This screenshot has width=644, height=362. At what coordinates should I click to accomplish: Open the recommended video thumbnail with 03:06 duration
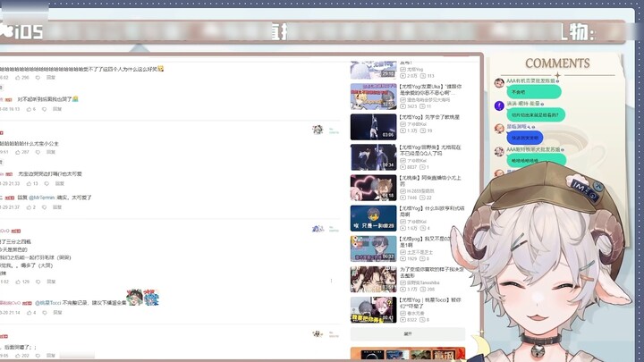(x=372, y=127)
